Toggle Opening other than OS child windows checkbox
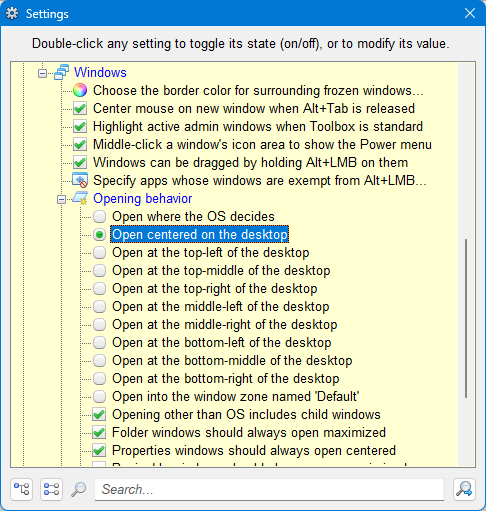Image resolution: width=486 pixels, height=511 pixels. (x=99, y=415)
